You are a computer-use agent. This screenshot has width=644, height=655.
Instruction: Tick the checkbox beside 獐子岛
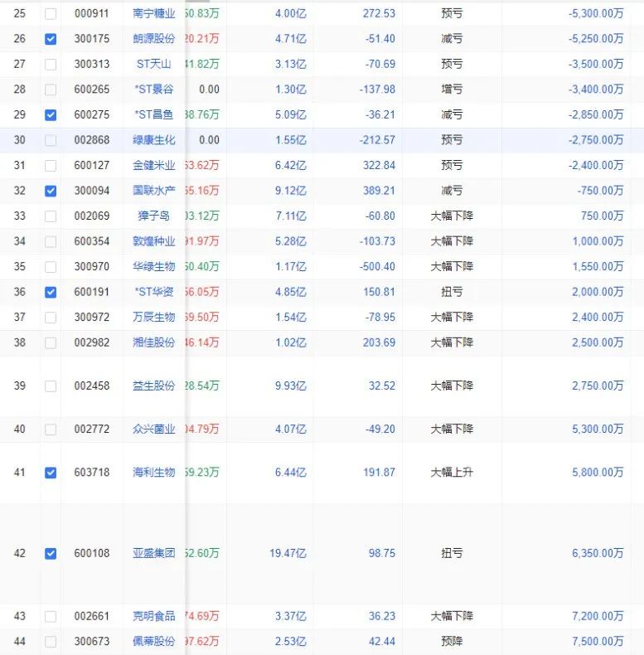click(51, 216)
